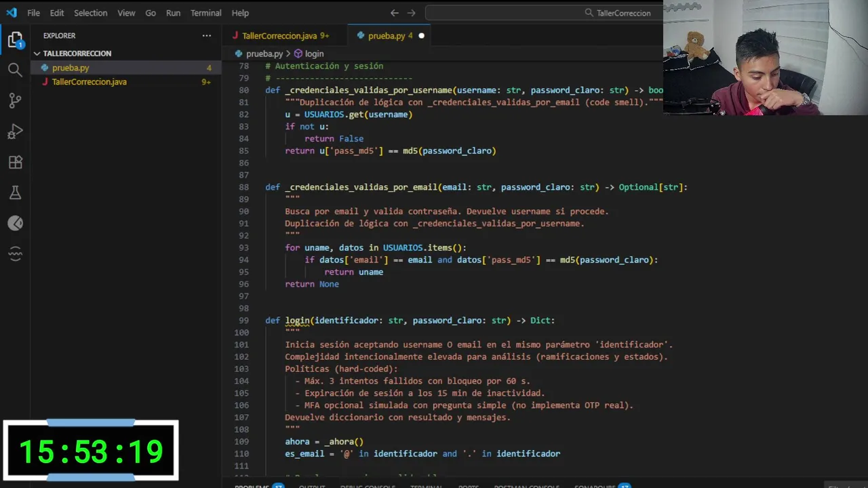Open the TERMINAL panel tab
Screen dimensions: 868x488
[426, 485]
